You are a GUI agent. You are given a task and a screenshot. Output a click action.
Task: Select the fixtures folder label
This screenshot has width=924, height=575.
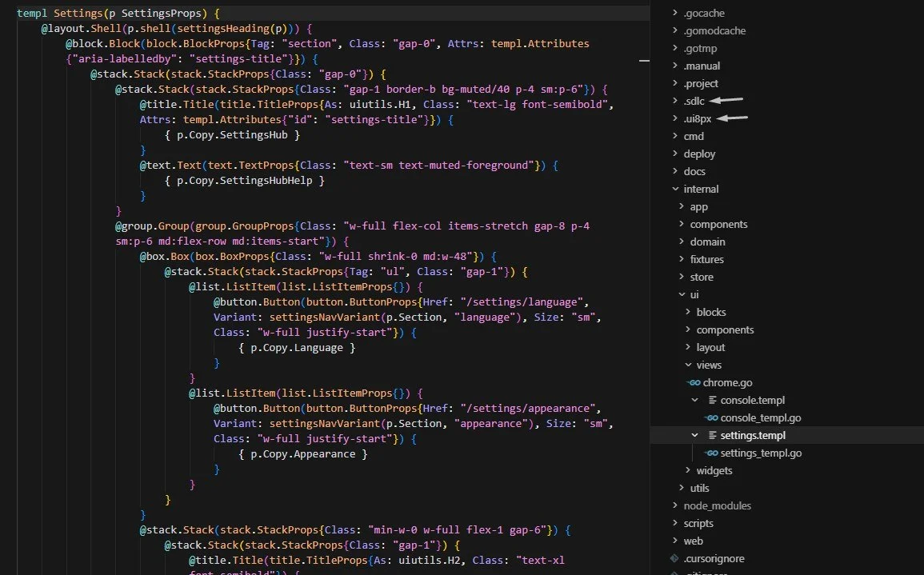point(707,260)
